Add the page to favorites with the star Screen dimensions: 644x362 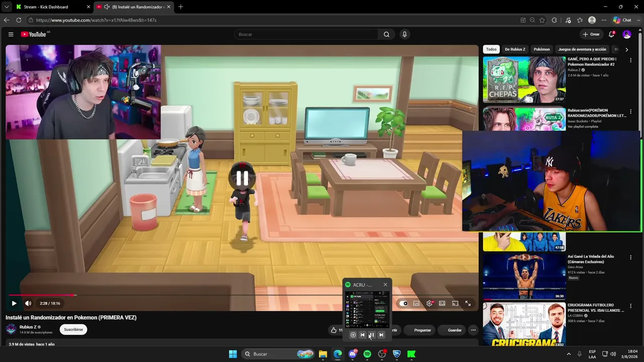pyautogui.click(x=542, y=20)
